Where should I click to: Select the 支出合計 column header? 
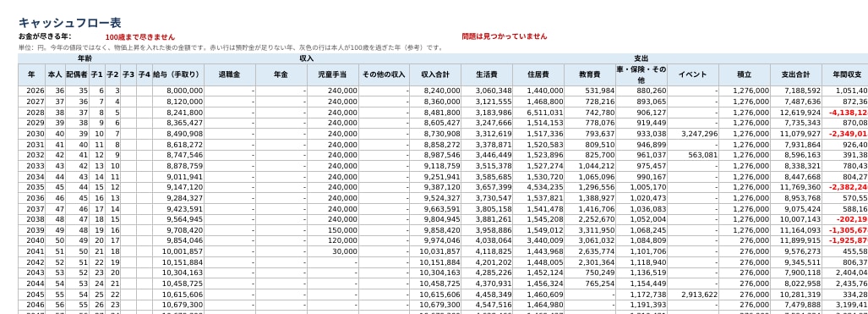click(796, 74)
